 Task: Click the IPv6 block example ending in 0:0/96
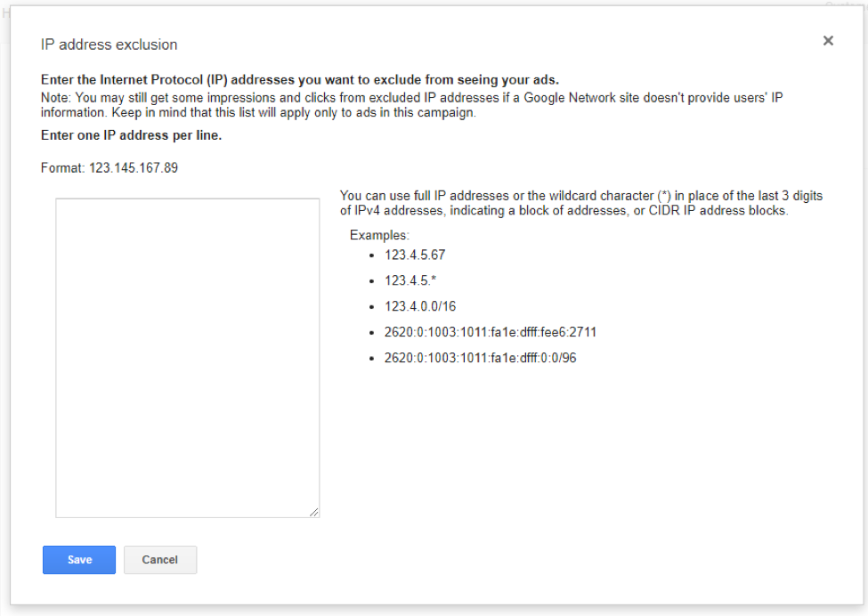click(481, 358)
